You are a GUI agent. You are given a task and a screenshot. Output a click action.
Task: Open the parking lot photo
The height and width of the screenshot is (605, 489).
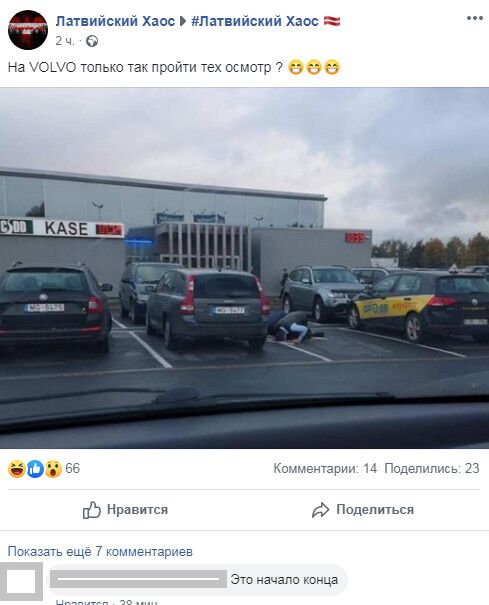[x=244, y=268]
